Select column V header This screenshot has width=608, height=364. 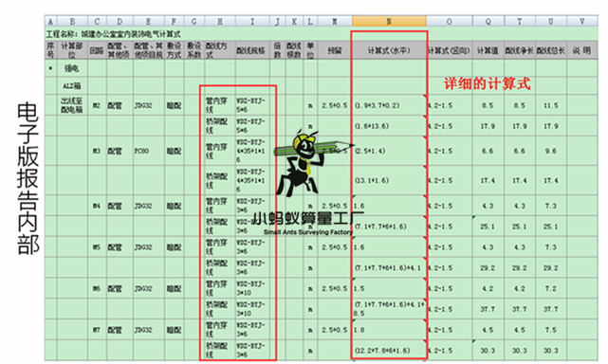click(x=582, y=21)
